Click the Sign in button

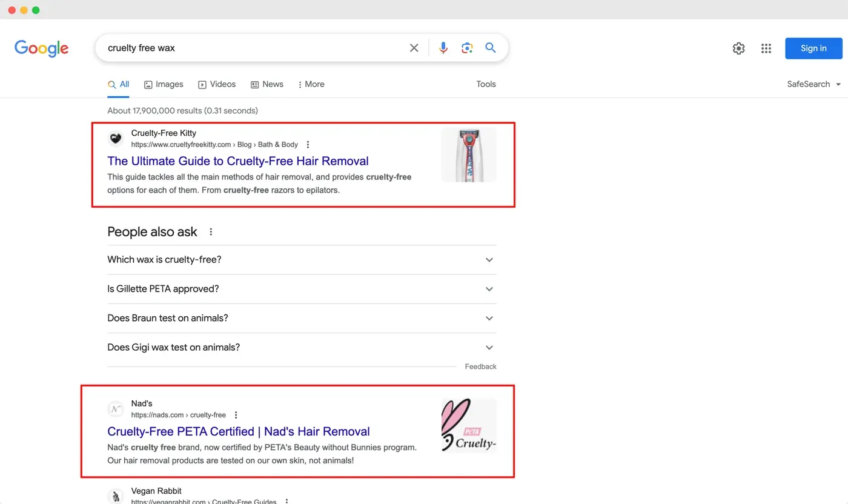point(813,48)
